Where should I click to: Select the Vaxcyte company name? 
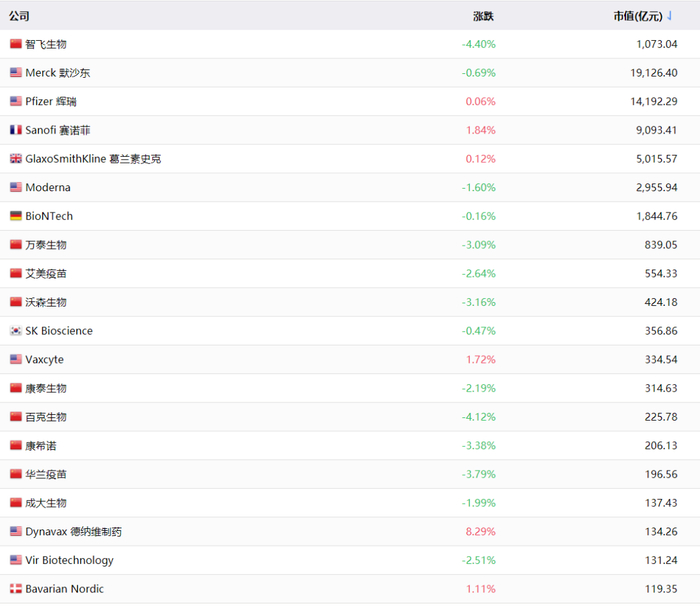pyautogui.click(x=45, y=359)
